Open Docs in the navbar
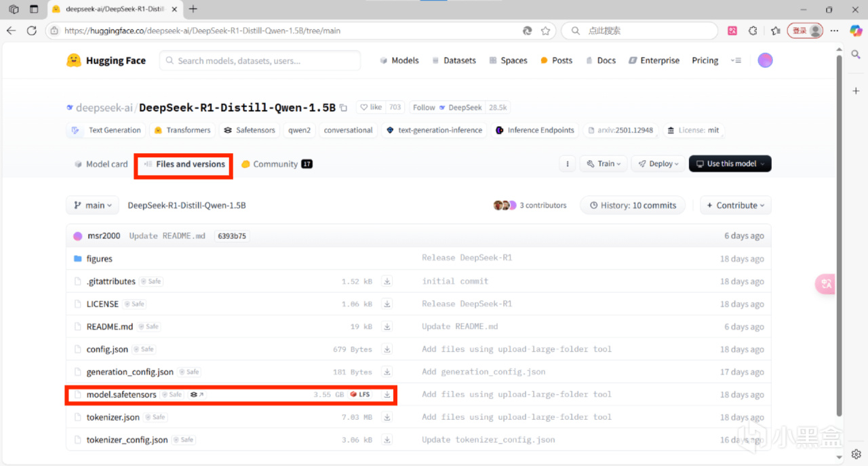The image size is (868, 466). coord(600,60)
